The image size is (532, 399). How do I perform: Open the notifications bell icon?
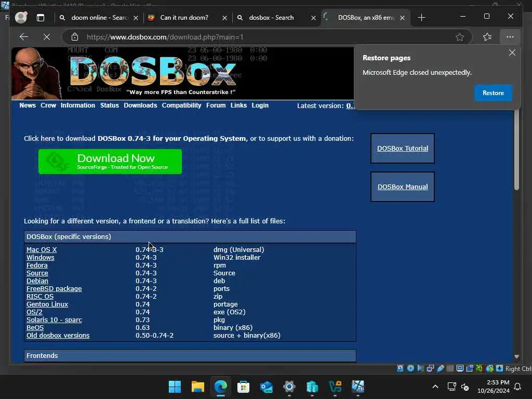coord(517,387)
